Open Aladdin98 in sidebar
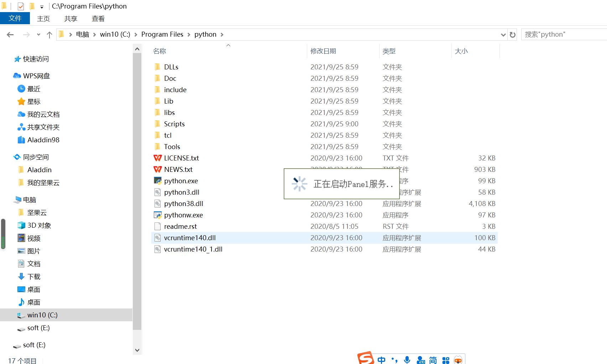Viewport: 607px width, 364px height. click(x=43, y=140)
